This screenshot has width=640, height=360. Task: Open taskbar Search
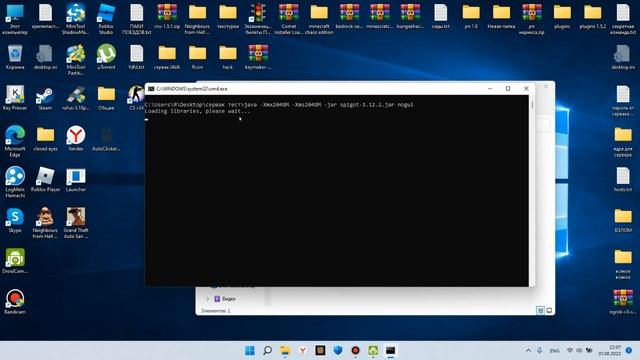click(267, 350)
